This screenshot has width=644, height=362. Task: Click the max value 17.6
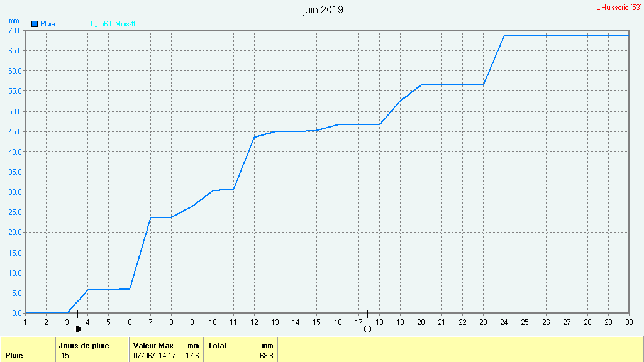pos(192,356)
